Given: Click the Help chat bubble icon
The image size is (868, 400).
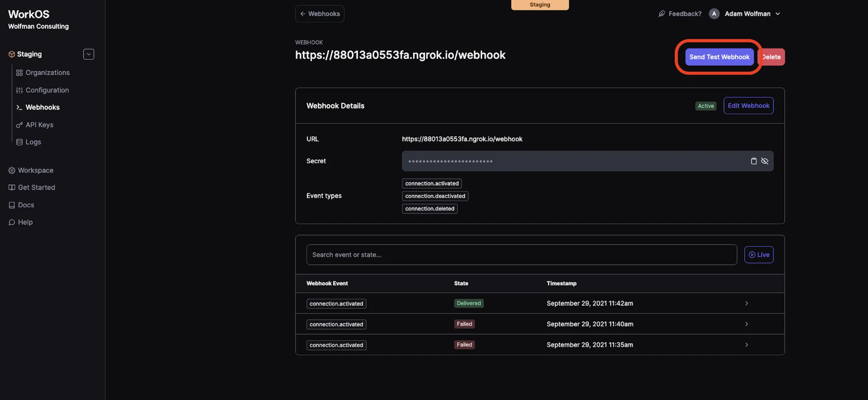Looking at the screenshot, I should [x=12, y=222].
